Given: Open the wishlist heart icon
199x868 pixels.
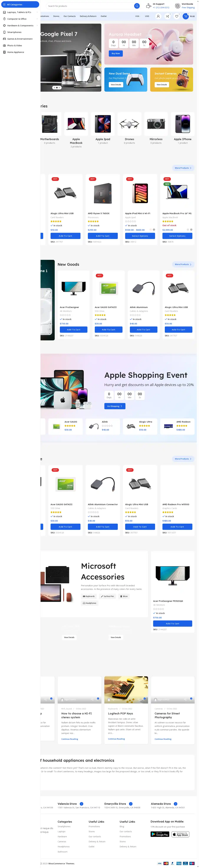Looking at the screenshot, I should 176,16.
